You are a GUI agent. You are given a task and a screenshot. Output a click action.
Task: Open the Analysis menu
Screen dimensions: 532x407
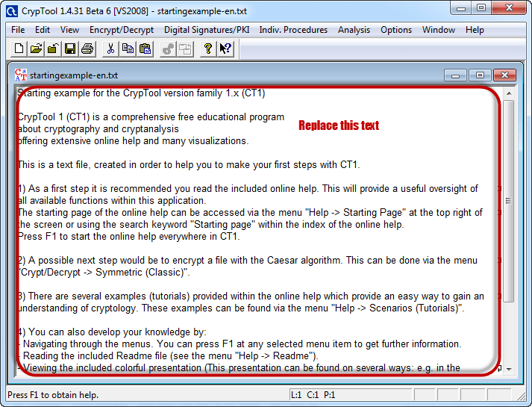(354, 30)
